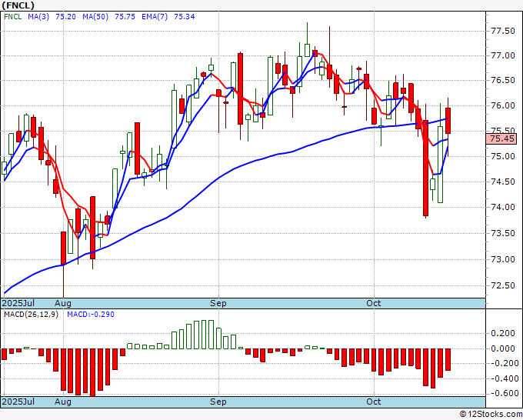Click the 76.50 price axis label

[503, 81]
